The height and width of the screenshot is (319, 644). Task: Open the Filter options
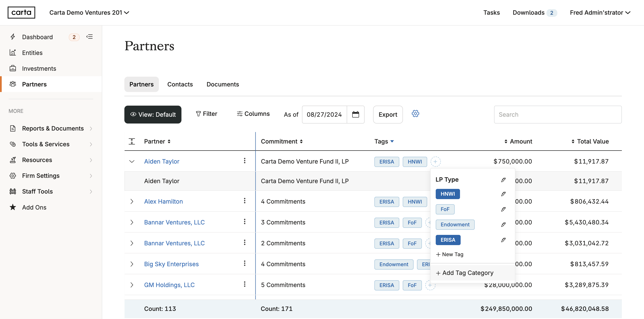tap(207, 114)
